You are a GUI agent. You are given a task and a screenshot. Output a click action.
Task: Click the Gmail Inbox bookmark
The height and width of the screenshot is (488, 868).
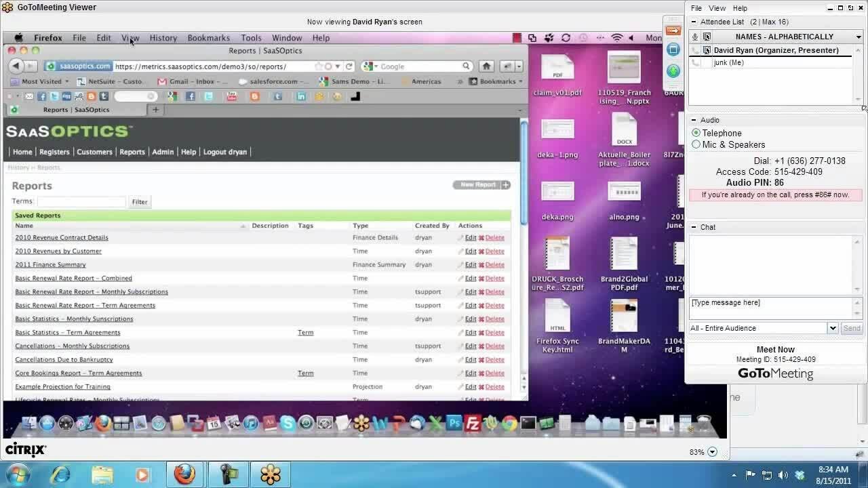[x=193, y=81]
